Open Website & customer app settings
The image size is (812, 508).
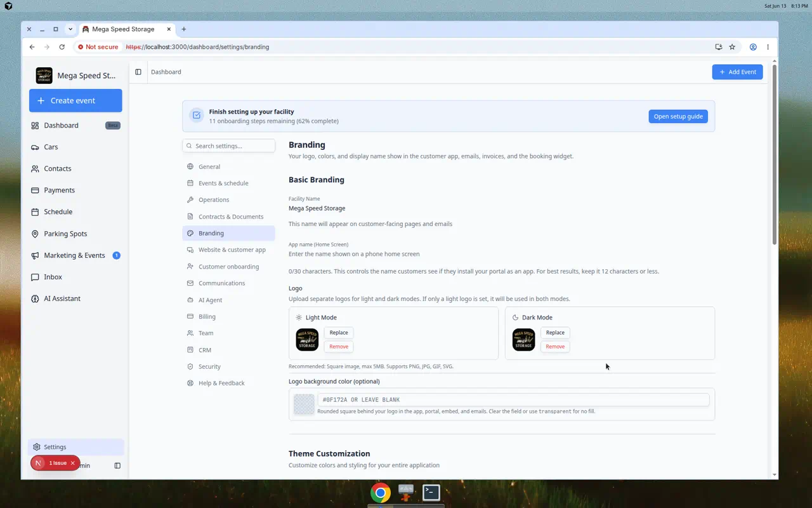pos(228,250)
